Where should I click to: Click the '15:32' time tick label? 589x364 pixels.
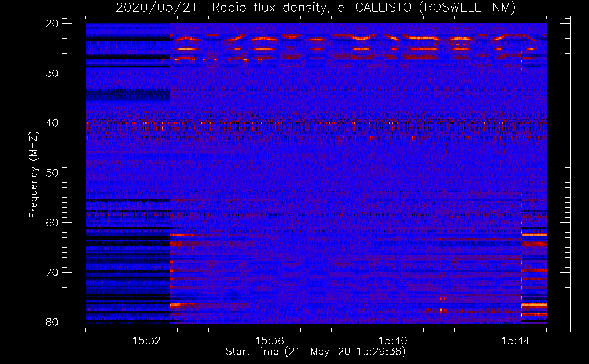point(147,341)
